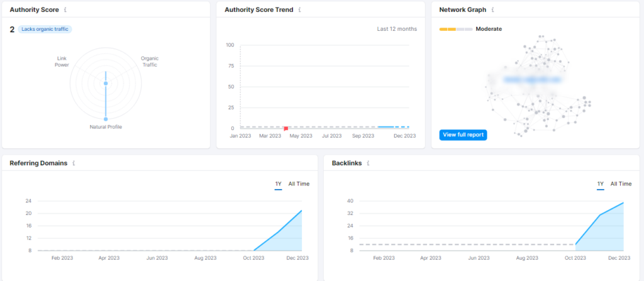Select All Time tab in Referring Domains
This screenshot has height=281, width=644.
(299, 184)
